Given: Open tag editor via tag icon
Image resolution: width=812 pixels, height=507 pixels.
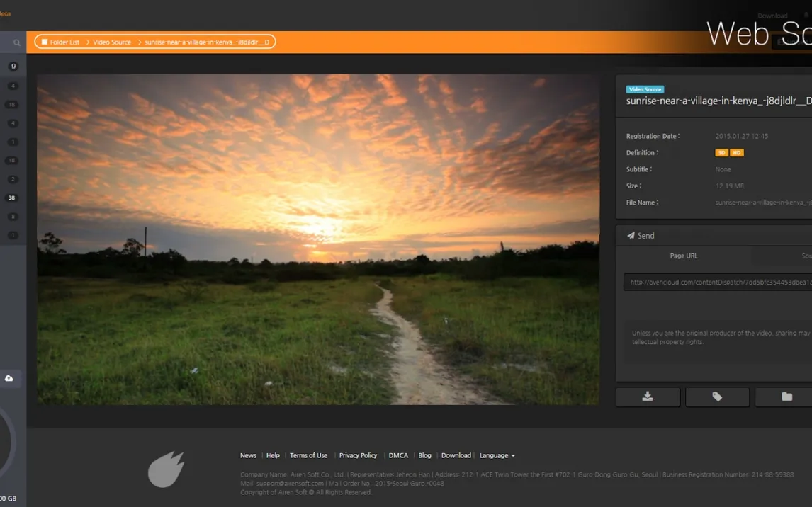Looking at the screenshot, I should [717, 397].
